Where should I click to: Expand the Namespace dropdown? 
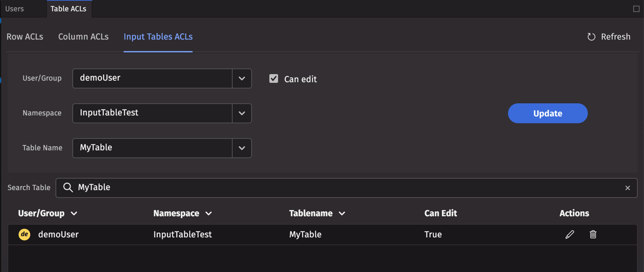(242, 113)
